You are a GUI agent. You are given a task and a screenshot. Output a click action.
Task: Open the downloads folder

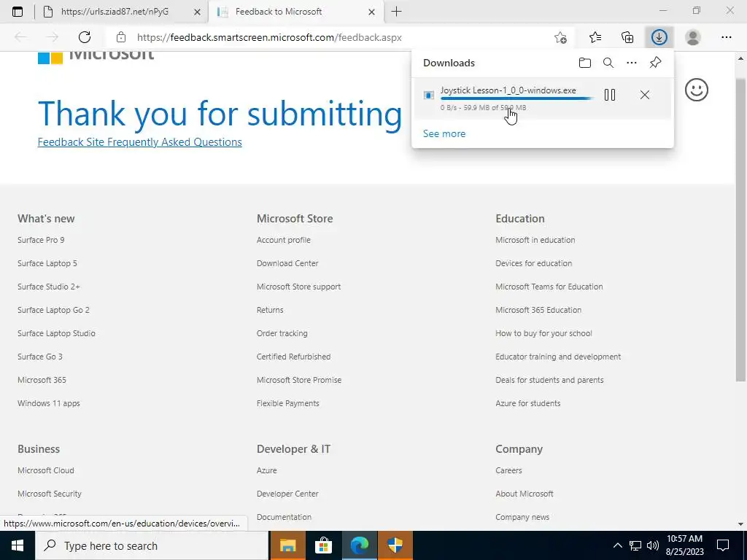point(585,63)
